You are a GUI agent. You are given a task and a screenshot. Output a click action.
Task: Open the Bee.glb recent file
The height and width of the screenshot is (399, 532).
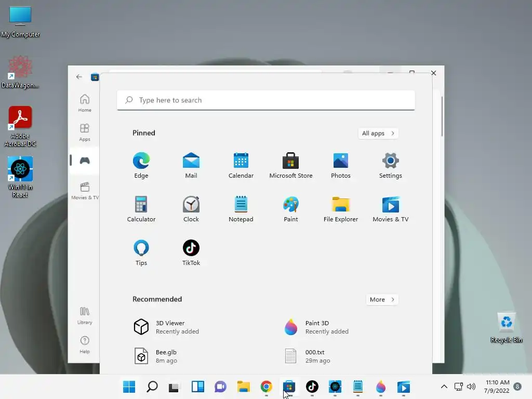(155, 356)
